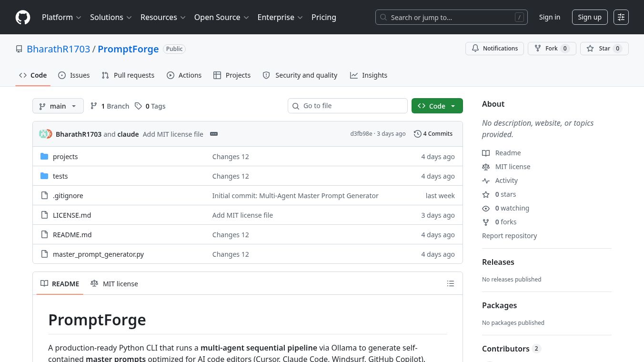
Task: Switch to the Actions tab
Action: 184,75
